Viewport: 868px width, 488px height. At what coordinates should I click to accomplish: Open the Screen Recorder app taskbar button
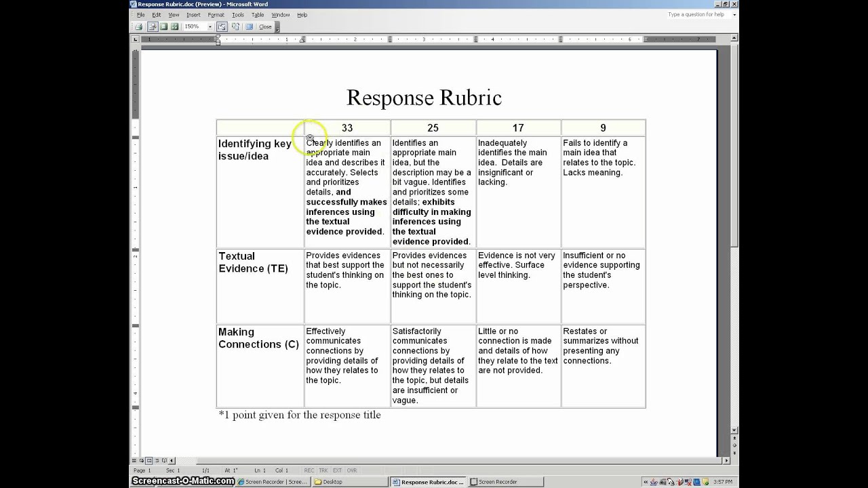[x=505, y=482]
